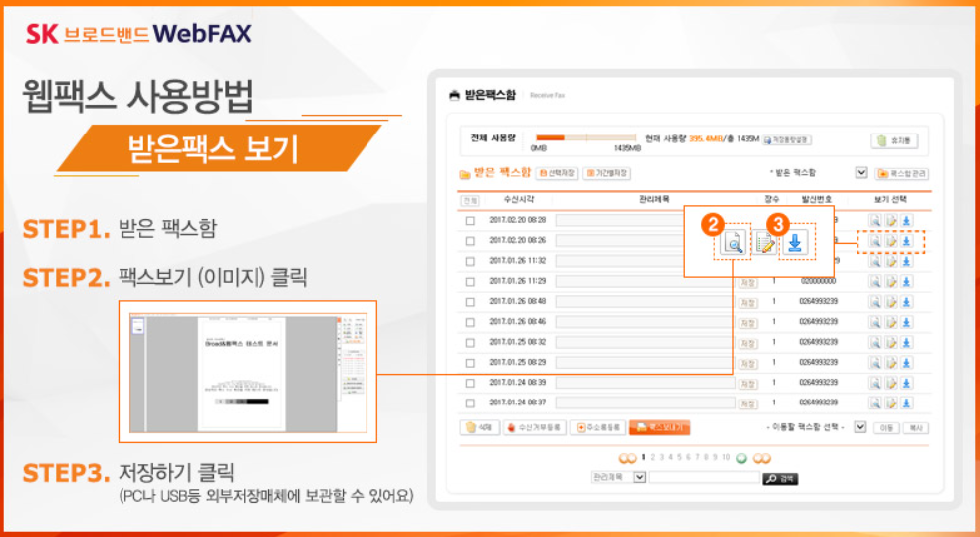Tick checkbox for 2017.01.26 11:29 fax
This screenshot has height=537, width=980.
470,281
